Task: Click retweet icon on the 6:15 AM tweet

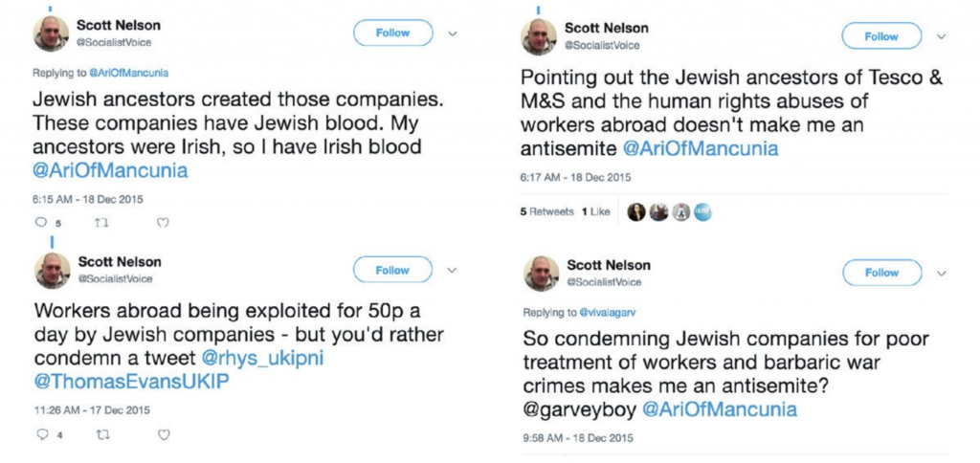Action: tap(98, 223)
